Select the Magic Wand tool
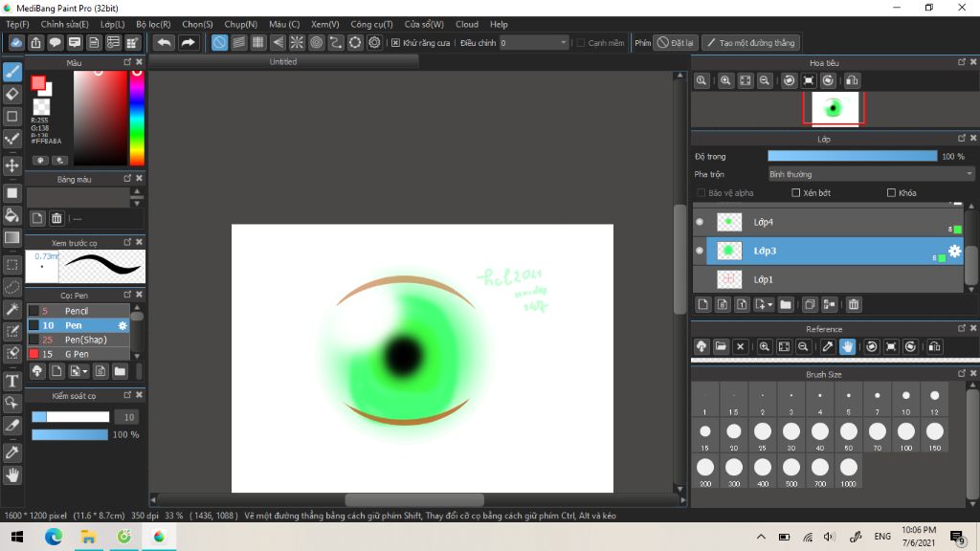980x551 pixels. pyautogui.click(x=11, y=309)
